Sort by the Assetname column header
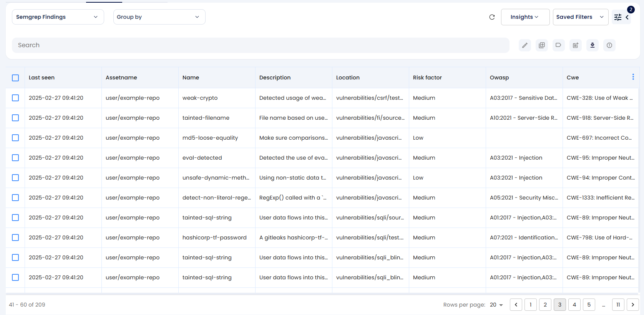 click(121, 78)
